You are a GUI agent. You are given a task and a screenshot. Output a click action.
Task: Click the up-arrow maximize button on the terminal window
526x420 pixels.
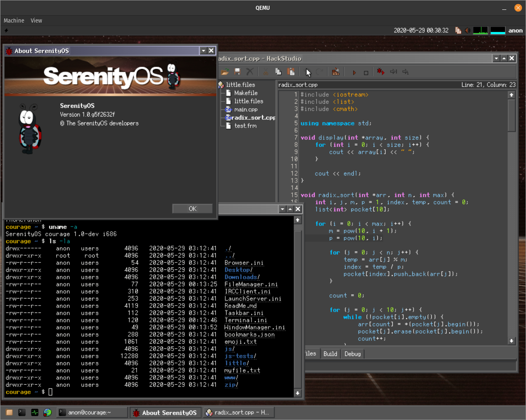pos(290,209)
